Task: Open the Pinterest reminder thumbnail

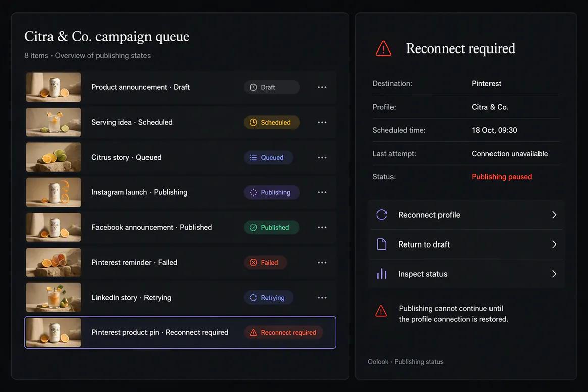Action: pyautogui.click(x=54, y=262)
